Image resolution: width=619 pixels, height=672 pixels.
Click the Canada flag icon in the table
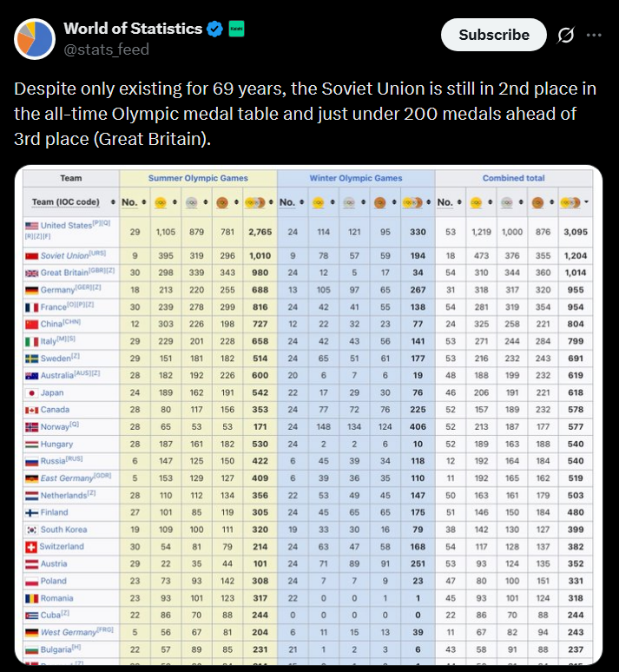pos(33,409)
